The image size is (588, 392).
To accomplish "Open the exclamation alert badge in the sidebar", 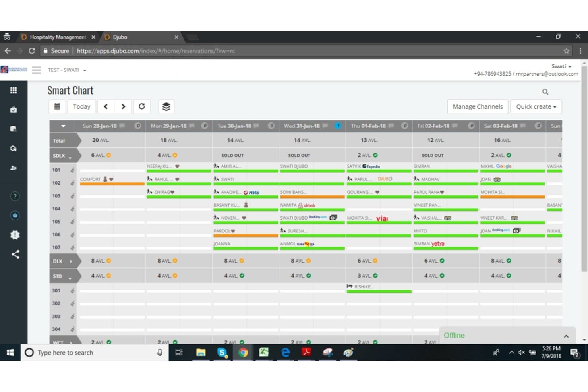I will coord(15,235).
